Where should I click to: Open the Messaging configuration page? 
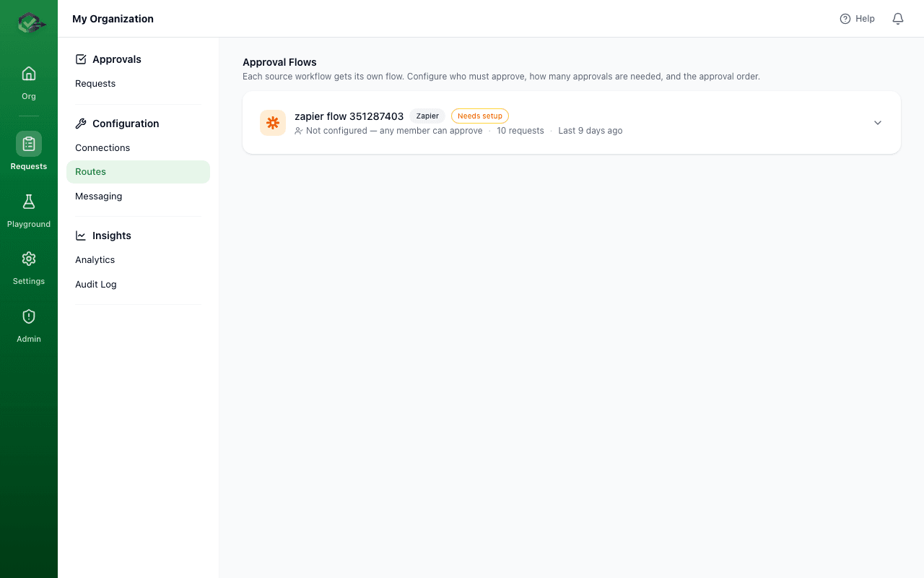[x=98, y=196]
